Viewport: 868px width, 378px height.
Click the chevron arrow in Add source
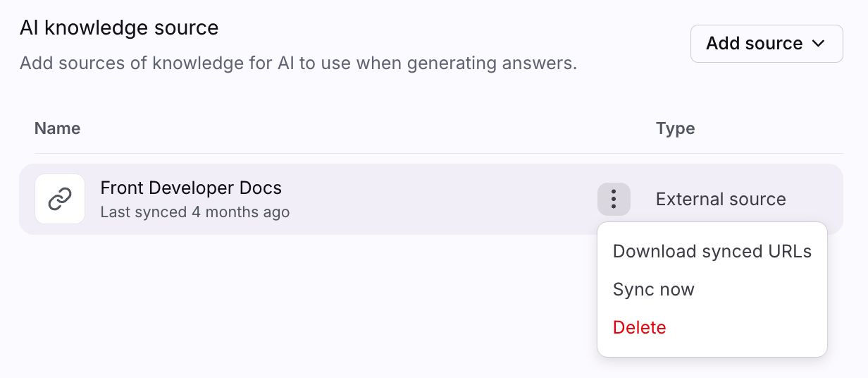coord(818,44)
